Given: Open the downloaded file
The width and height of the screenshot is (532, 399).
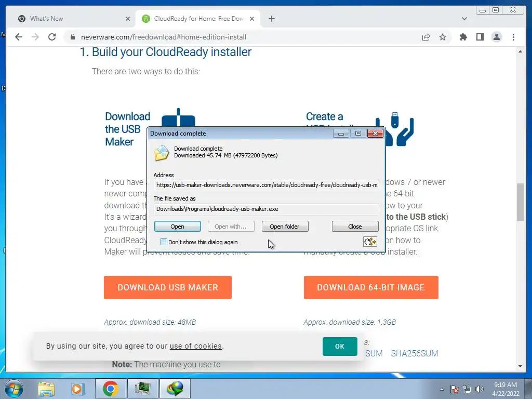Looking at the screenshot, I should pos(178,227).
